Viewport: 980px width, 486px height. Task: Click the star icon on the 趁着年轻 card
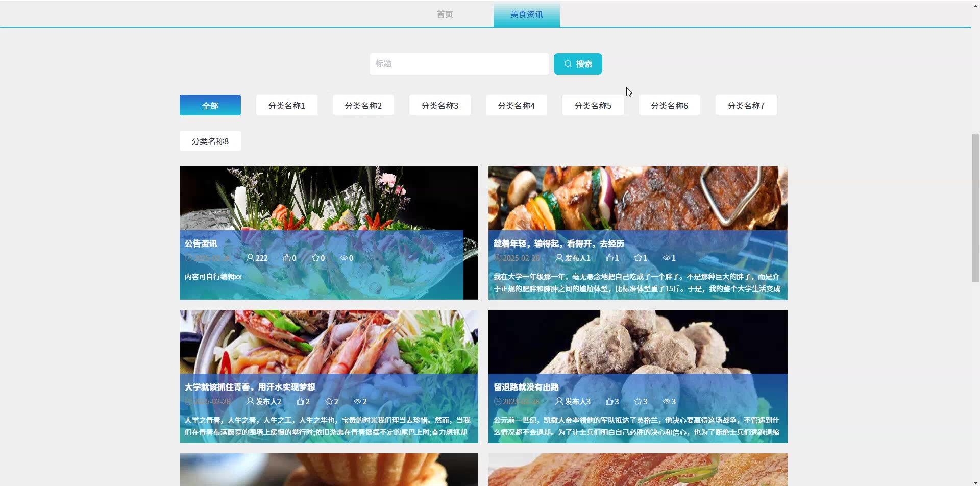coord(638,258)
